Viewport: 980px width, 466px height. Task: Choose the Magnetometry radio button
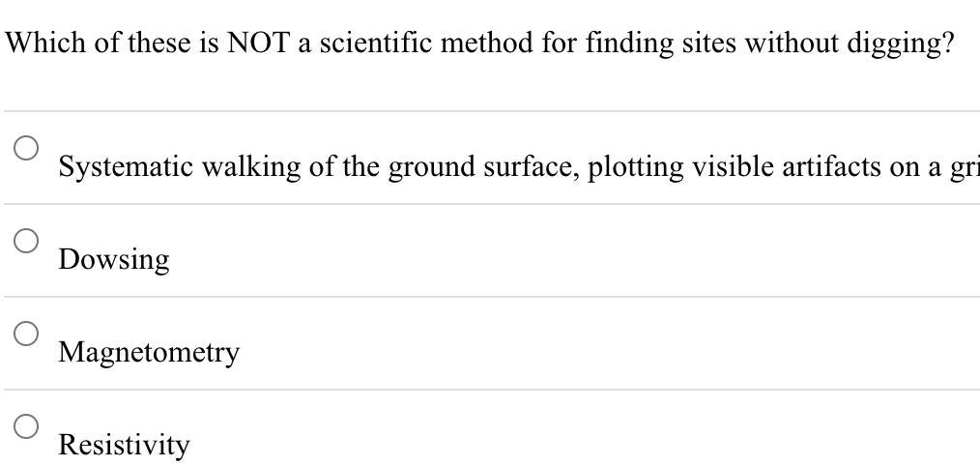pyautogui.click(x=26, y=334)
